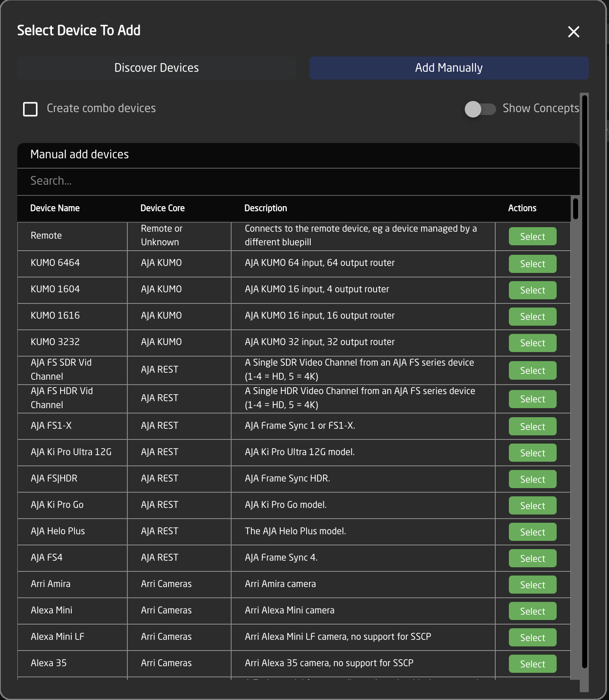Select the AJA FS4 device

point(532,559)
